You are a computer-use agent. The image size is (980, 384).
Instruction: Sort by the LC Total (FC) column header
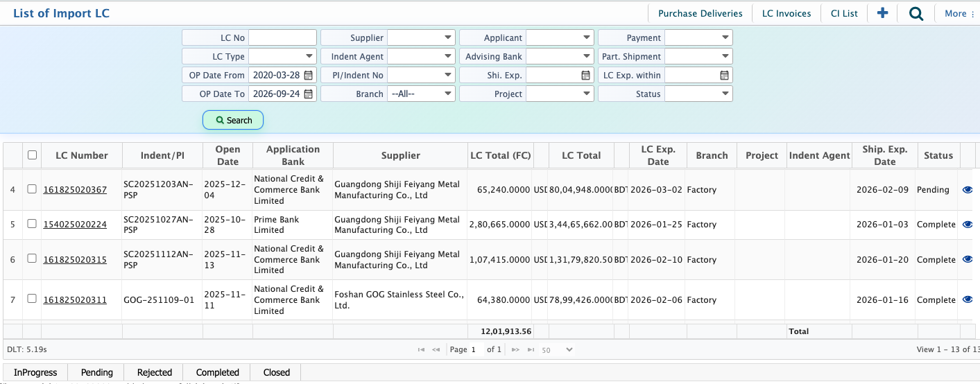point(500,155)
